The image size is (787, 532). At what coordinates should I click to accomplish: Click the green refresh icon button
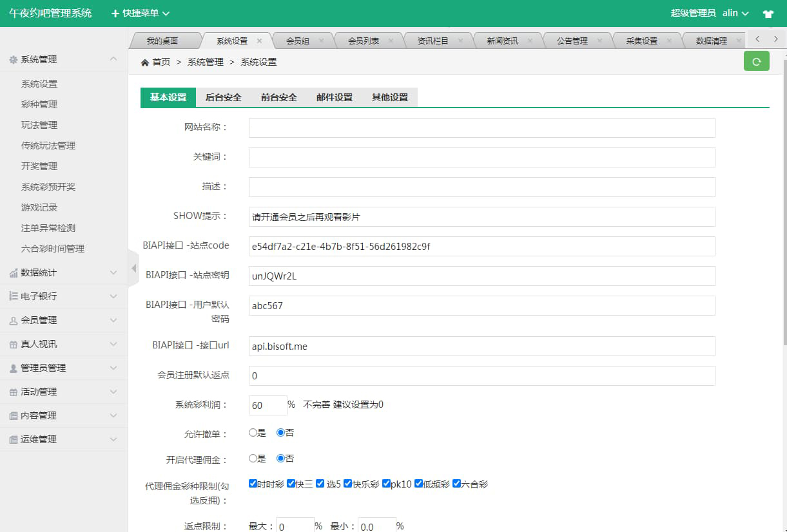pos(756,61)
